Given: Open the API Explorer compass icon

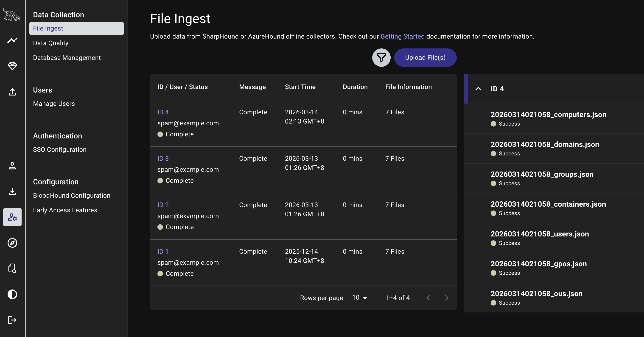Looking at the screenshot, I should click(12, 243).
